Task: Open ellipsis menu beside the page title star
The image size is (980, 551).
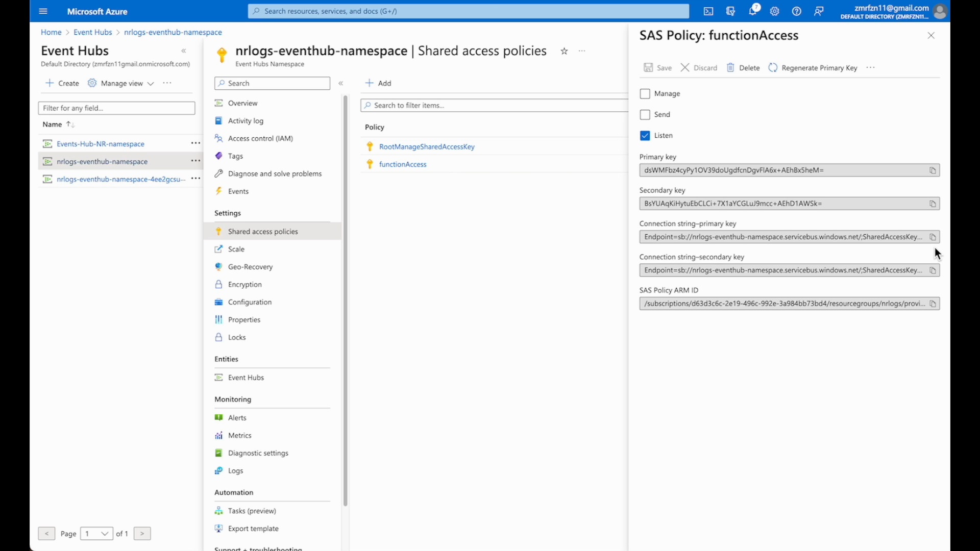Action: pos(582,51)
